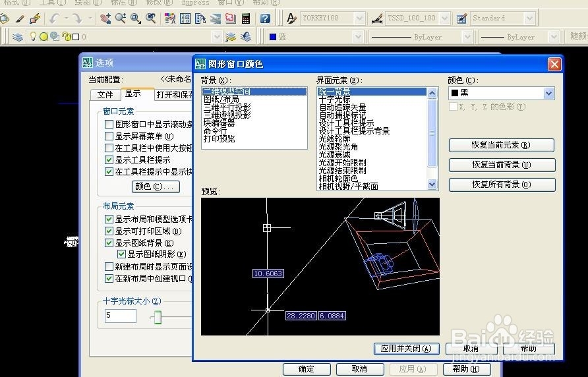Select 十字光标 in interface elements list
Viewport: 588px width, 377px height.
click(x=334, y=100)
